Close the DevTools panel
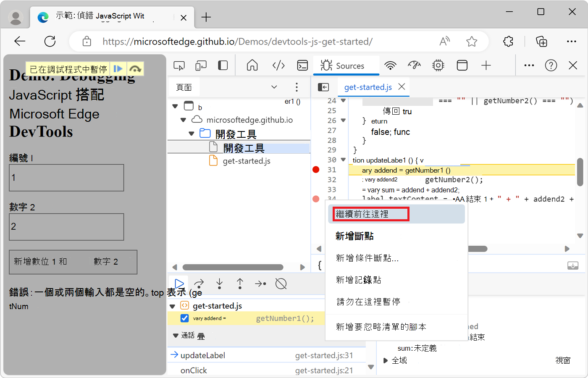The image size is (588, 378). [573, 65]
